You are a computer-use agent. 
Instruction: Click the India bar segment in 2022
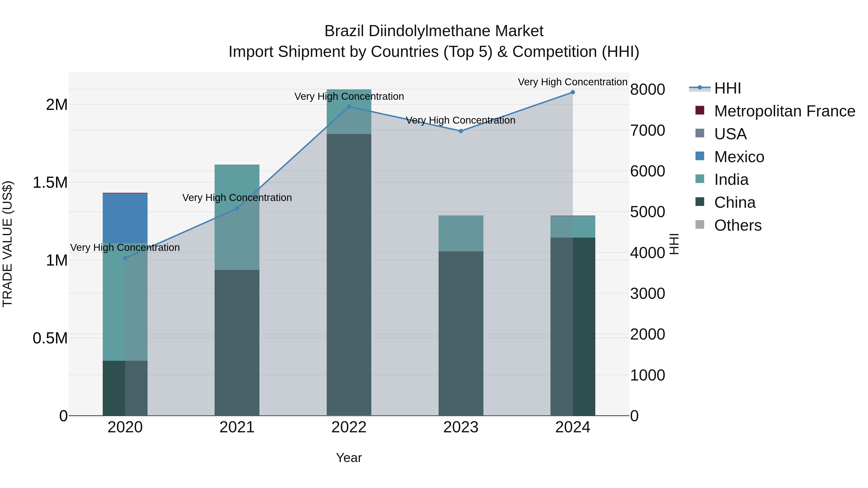(x=349, y=112)
